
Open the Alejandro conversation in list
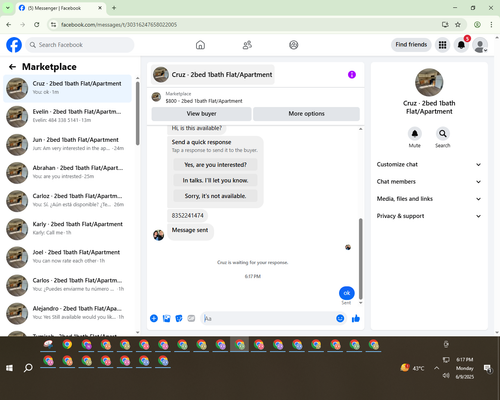click(x=67, y=314)
